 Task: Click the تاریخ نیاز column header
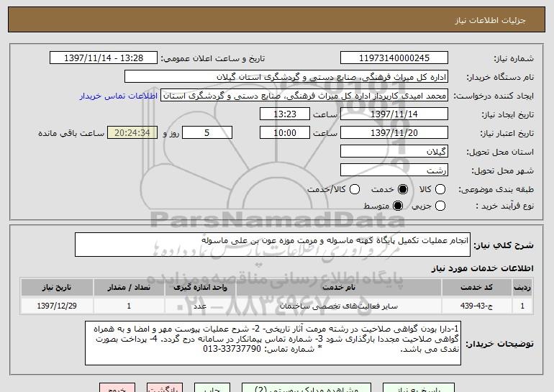pyautogui.click(x=57, y=288)
